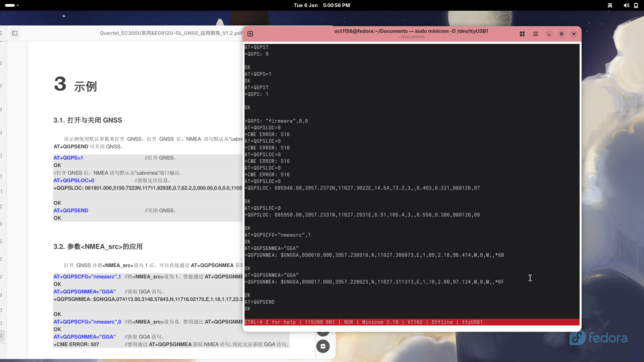This screenshot has width=644, height=362.
Task: Click the AT+QGPS=1 blue command link
Action: [68, 158]
